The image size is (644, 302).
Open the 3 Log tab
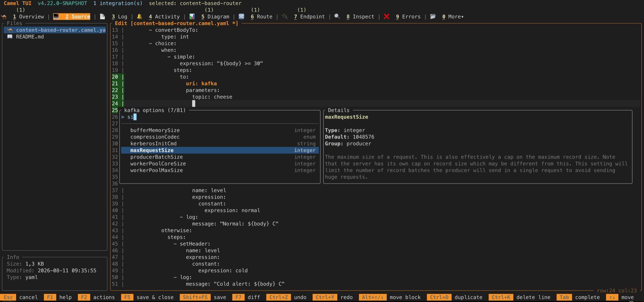[120, 17]
